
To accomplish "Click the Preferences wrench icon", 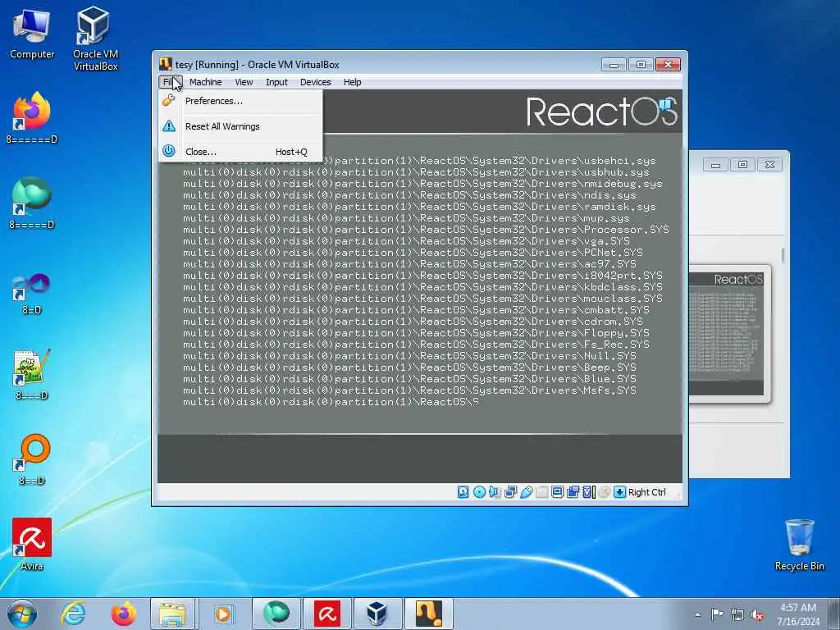I will [x=169, y=100].
